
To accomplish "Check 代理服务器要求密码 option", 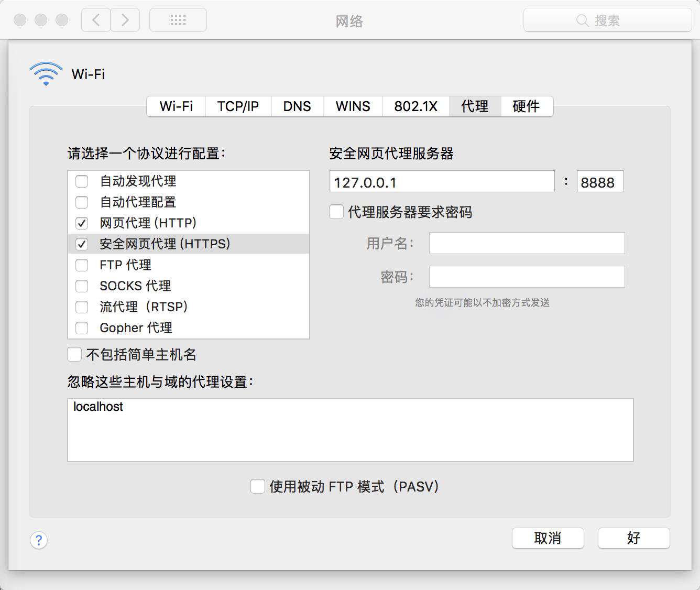I will [336, 212].
